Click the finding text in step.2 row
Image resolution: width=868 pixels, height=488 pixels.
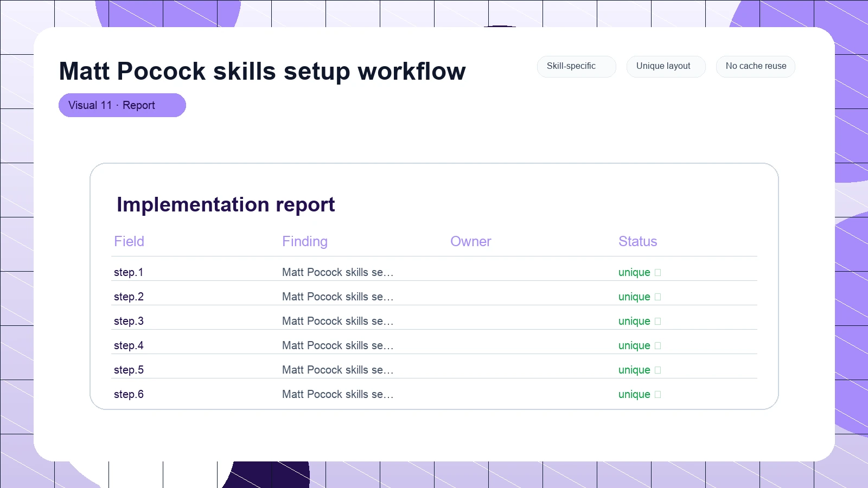pyautogui.click(x=337, y=297)
